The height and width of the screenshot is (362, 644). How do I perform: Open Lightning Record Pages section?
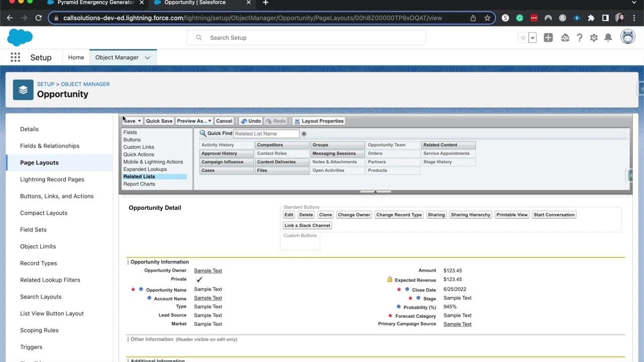point(52,179)
